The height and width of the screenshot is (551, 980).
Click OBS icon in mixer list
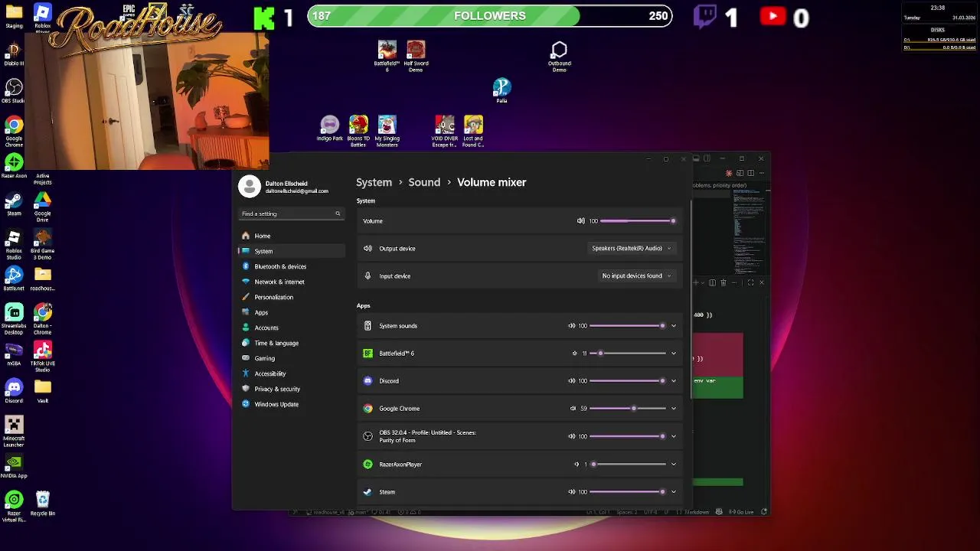[x=367, y=436]
